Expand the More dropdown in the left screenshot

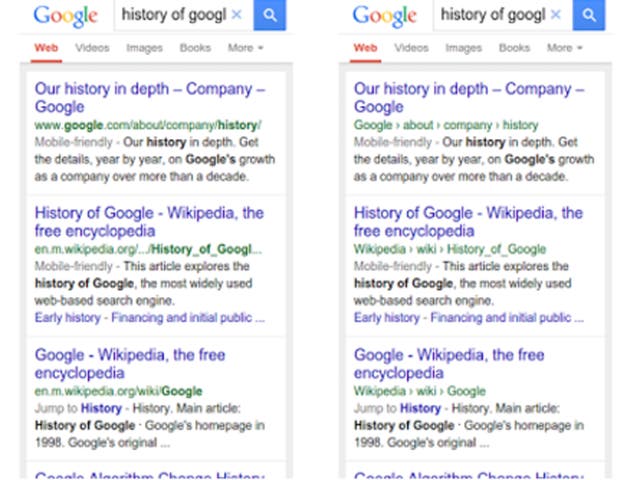click(245, 48)
